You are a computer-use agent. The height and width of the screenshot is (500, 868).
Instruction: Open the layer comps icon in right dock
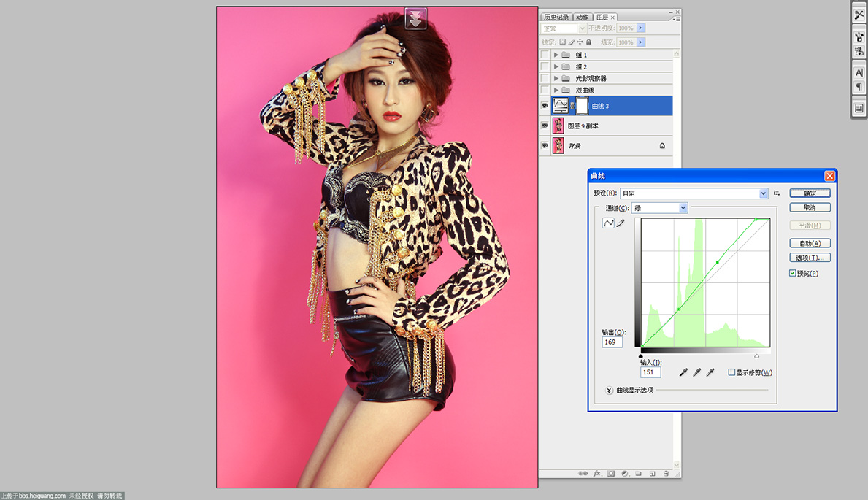[x=859, y=109]
